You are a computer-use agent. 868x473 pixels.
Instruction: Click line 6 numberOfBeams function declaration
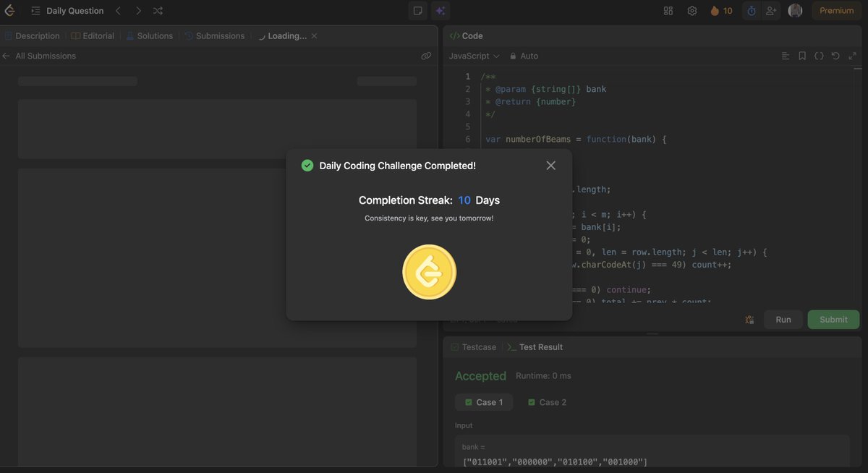tap(576, 139)
